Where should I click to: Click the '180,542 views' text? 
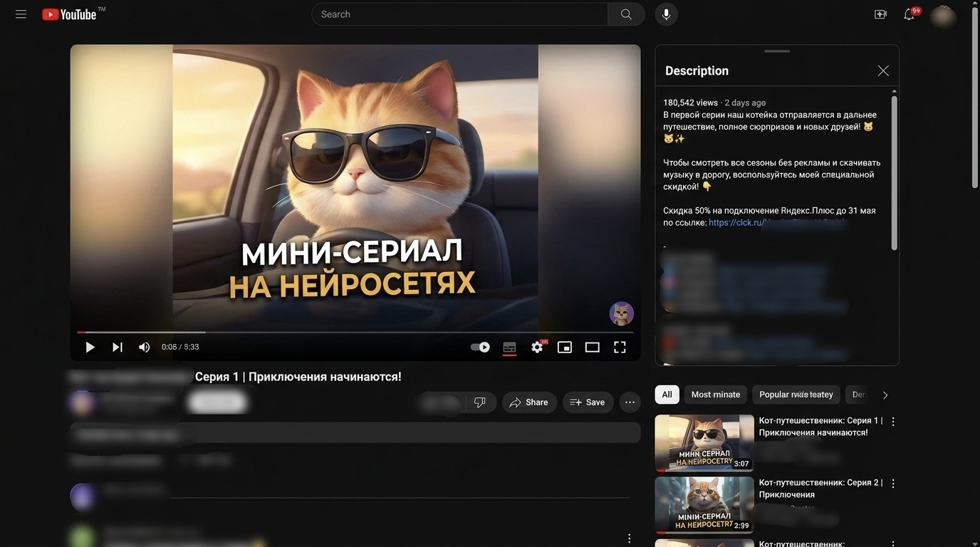[x=690, y=103]
